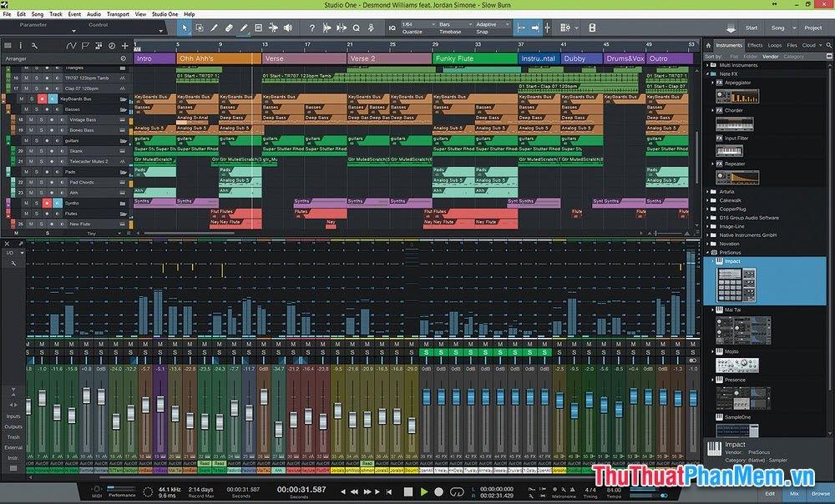The width and height of the screenshot is (835, 504).
Task: Select the Dubby arranger section
Action: 581,58
